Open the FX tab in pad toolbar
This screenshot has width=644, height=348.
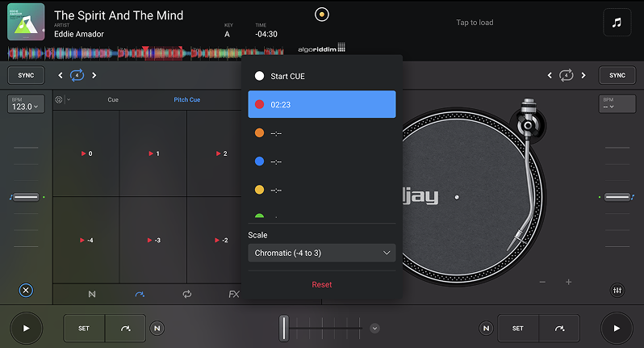click(234, 294)
